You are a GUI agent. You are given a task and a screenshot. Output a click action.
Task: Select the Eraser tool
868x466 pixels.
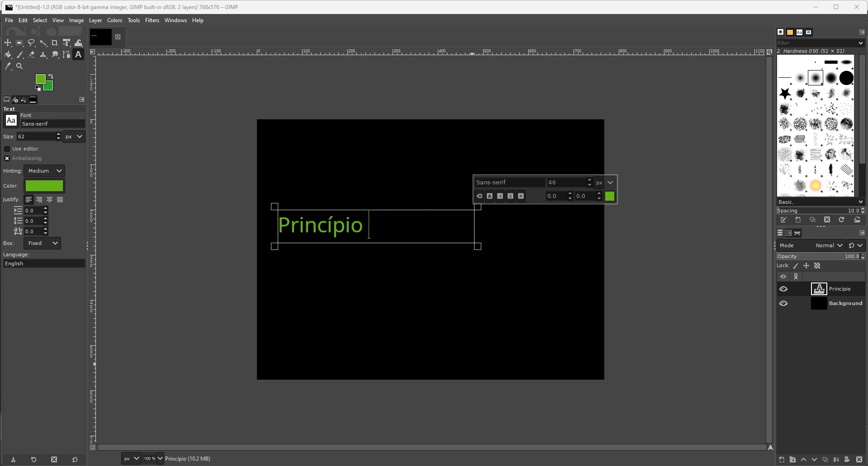click(31, 55)
